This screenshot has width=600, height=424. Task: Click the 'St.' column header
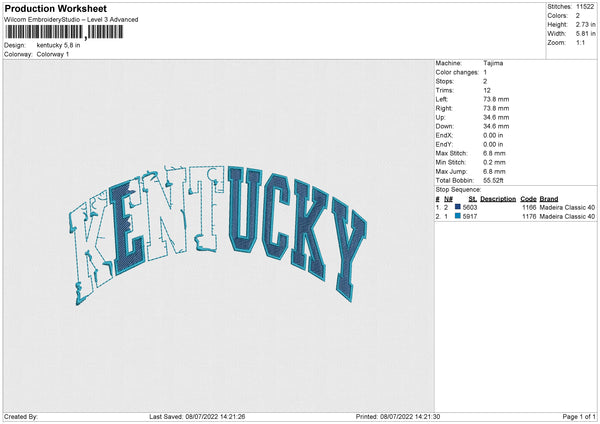473,199
